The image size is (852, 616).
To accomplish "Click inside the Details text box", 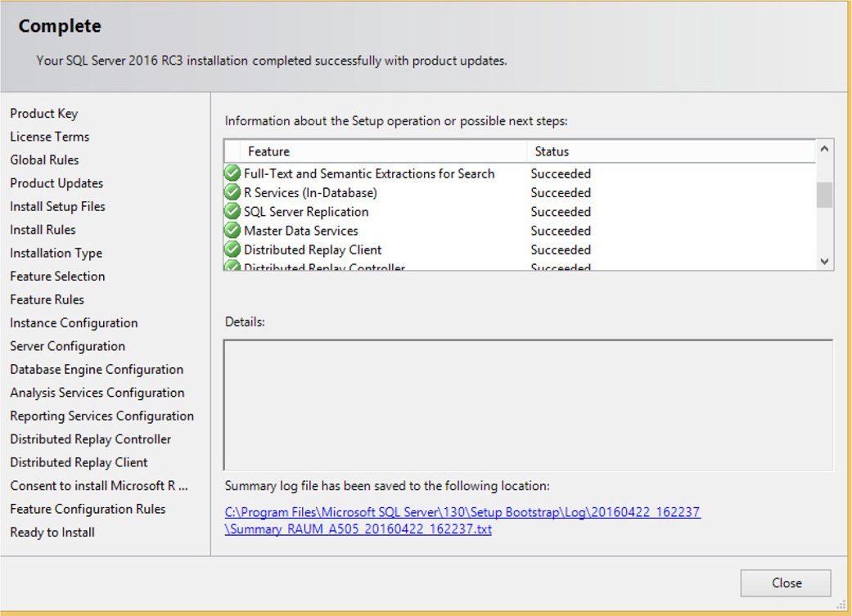I will 528,405.
